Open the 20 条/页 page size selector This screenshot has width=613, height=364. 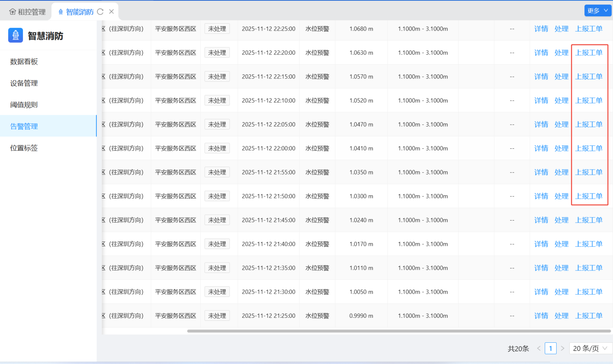590,348
